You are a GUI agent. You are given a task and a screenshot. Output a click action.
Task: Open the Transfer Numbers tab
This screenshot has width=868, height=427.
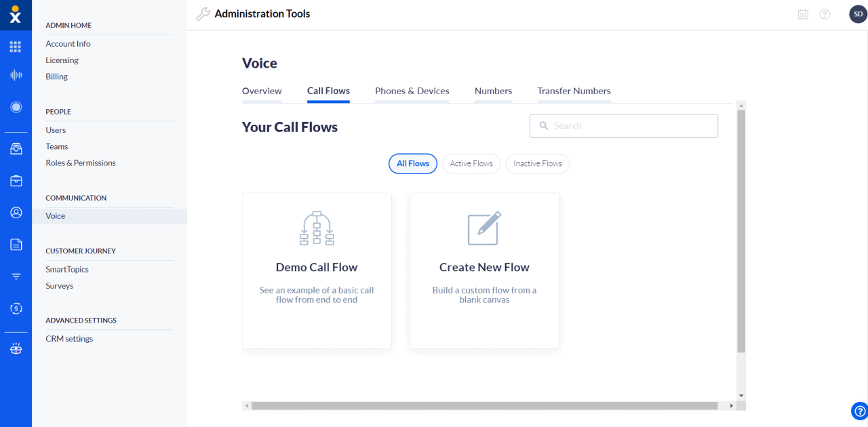point(574,91)
